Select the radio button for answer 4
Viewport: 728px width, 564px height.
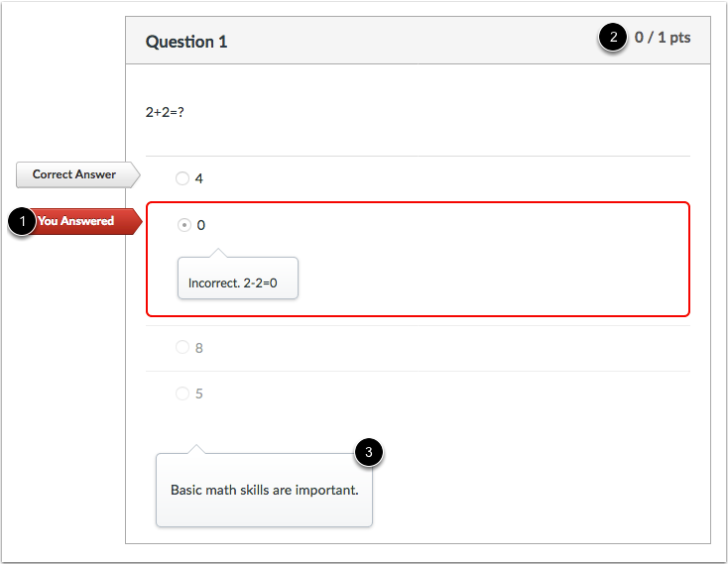click(182, 178)
